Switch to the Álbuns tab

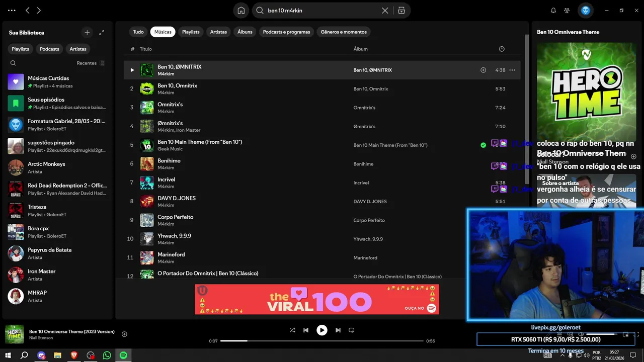coord(245,32)
